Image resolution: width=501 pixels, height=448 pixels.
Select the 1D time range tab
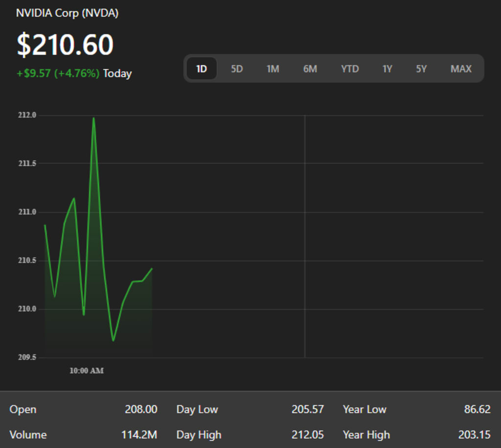(202, 69)
